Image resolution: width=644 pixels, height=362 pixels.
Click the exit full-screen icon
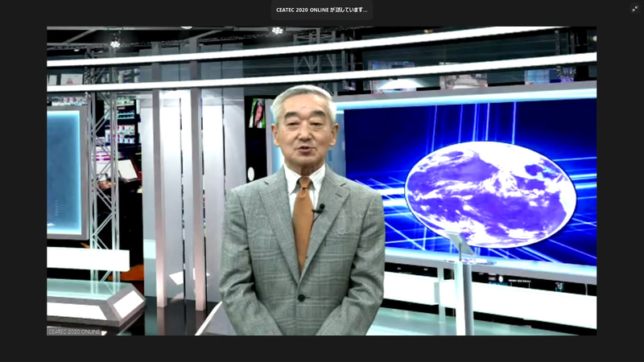[x=634, y=9]
